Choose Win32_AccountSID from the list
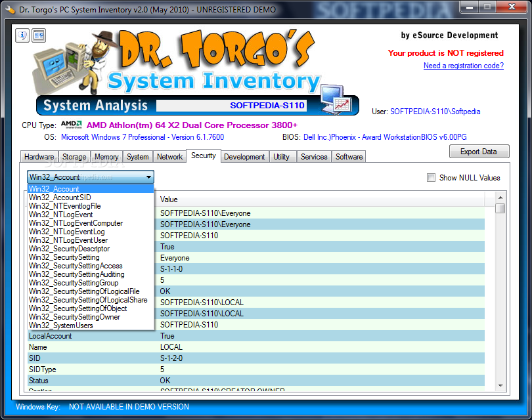Image resolution: width=532 pixels, height=420 pixels. [91, 198]
